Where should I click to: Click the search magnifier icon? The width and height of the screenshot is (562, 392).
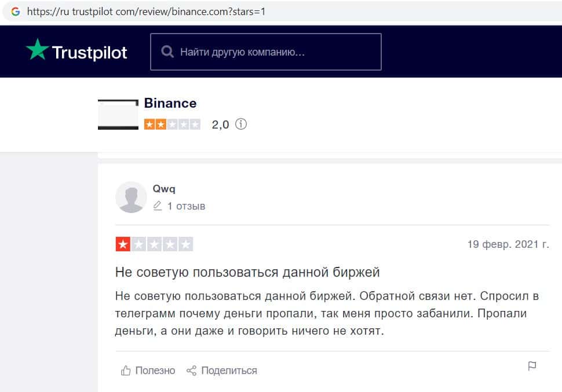pyautogui.click(x=167, y=52)
